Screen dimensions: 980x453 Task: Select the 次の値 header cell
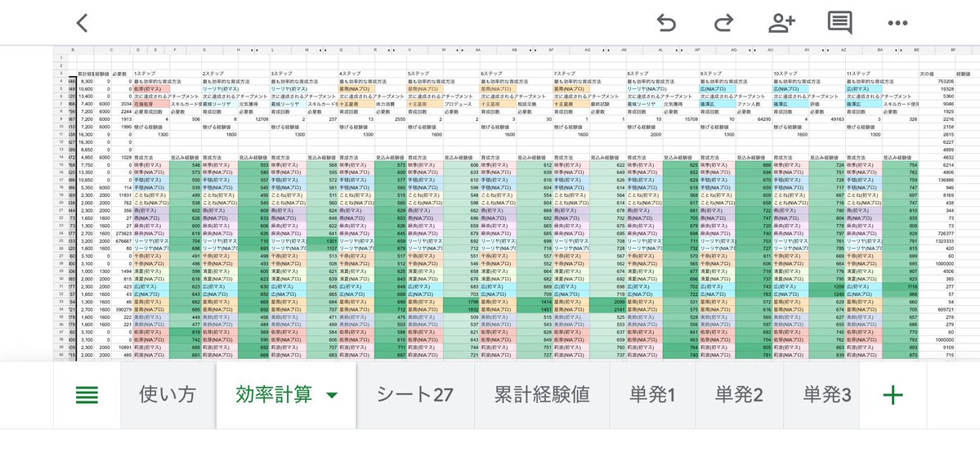937,74
